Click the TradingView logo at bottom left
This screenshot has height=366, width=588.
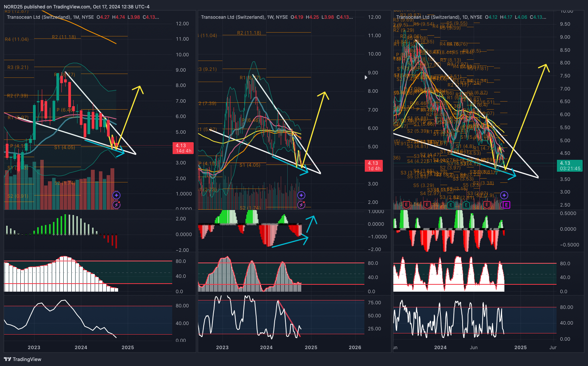coord(23,359)
